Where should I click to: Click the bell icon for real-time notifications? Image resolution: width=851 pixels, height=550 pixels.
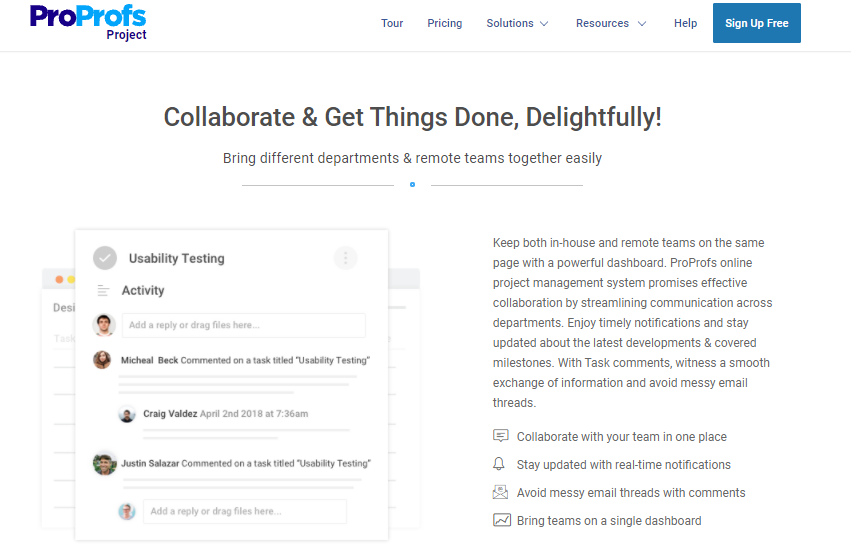499,464
